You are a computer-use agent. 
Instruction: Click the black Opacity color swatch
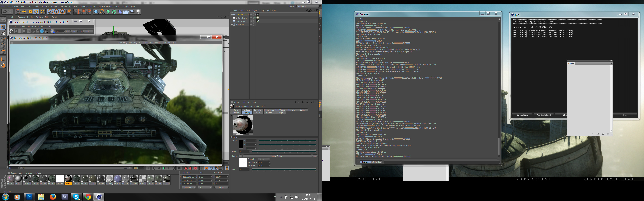[241, 144]
